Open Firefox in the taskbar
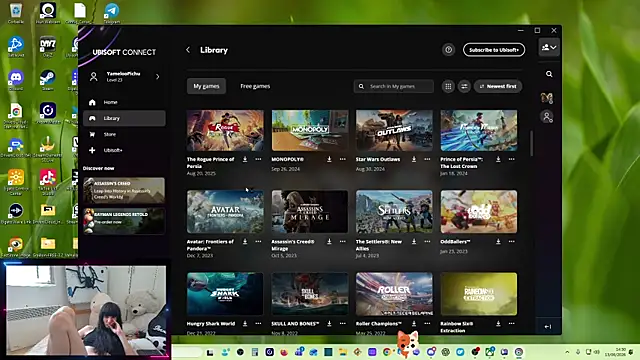640x360 pixels. click(284, 352)
